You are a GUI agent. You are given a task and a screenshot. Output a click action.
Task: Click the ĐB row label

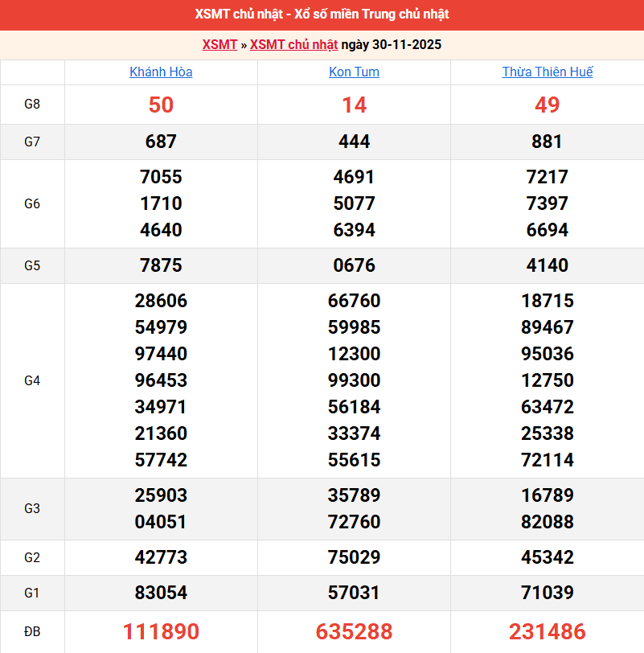tap(32, 631)
